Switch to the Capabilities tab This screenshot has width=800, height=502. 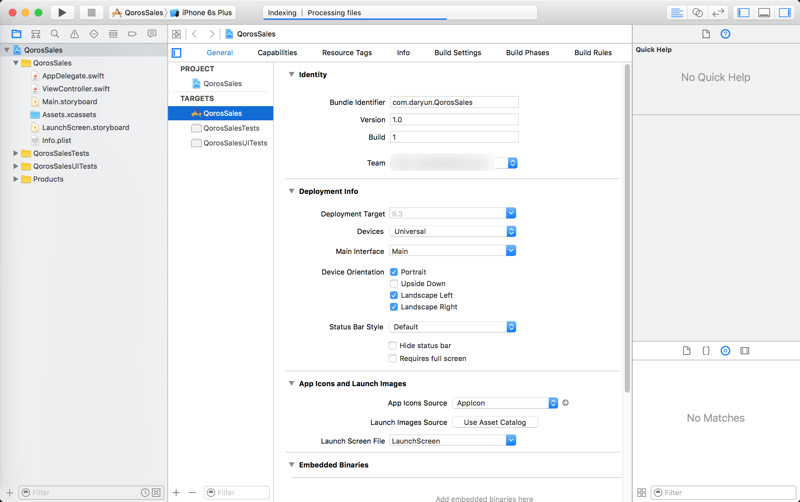(x=277, y=53)
